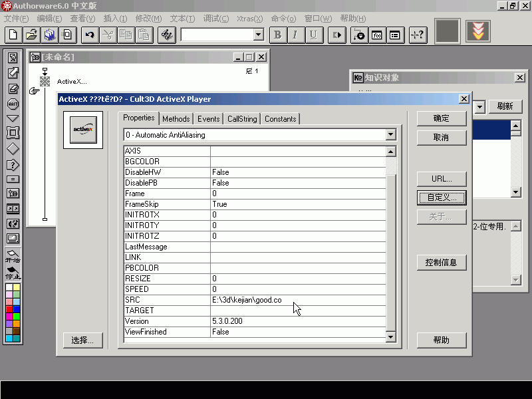The height and width of the screenshot is (399, 532).
Task: Select the Framework icon in icon palette
Action: [13, 132]
